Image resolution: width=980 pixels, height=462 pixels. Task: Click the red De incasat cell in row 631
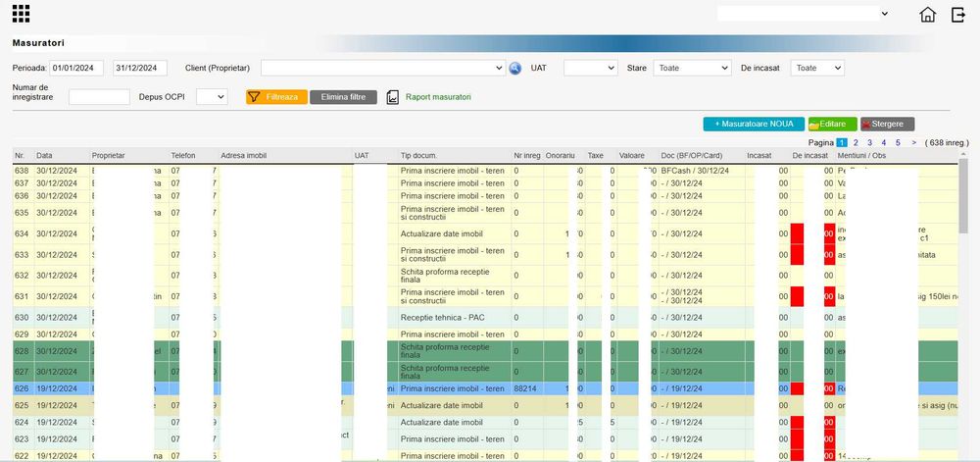pyautogui.click(x=812, y=296)
